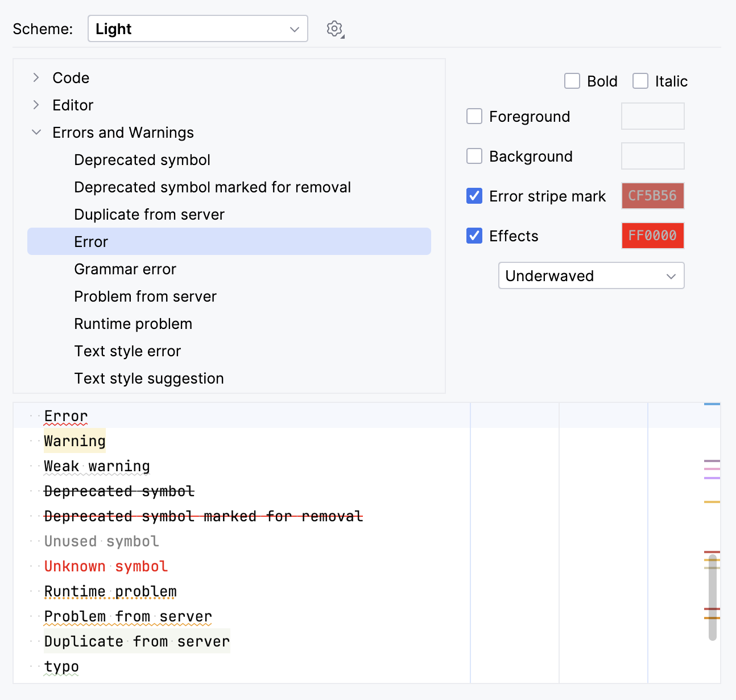The height and width of the screenshot is (700, 736).
Task: Select the Grammar error tree item
Action: (x=125, y=269)
